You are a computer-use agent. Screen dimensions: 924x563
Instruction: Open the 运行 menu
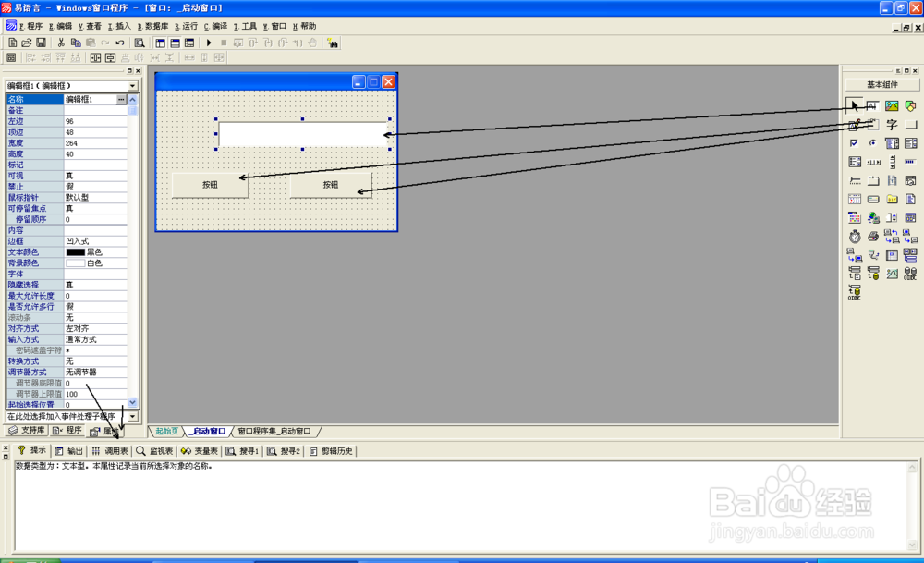187,26
